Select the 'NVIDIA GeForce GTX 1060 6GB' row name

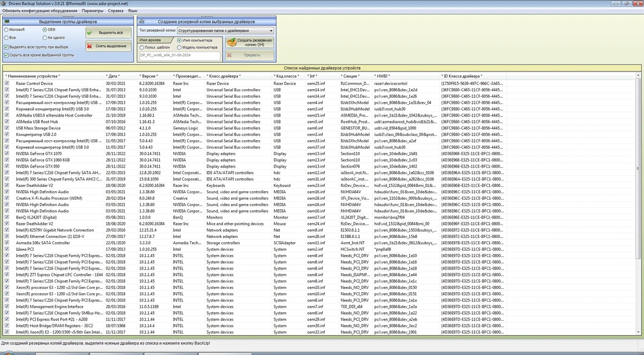(x=43, y=160)
